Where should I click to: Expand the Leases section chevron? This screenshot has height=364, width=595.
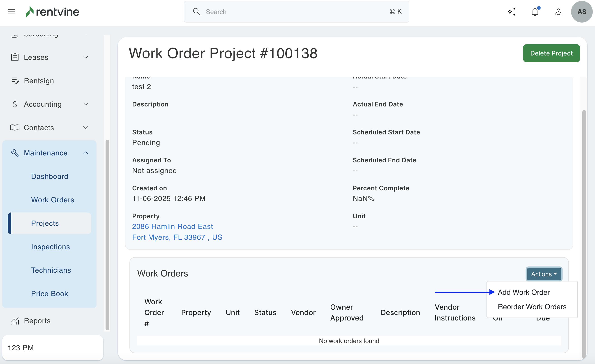click(x=86, y=57)
